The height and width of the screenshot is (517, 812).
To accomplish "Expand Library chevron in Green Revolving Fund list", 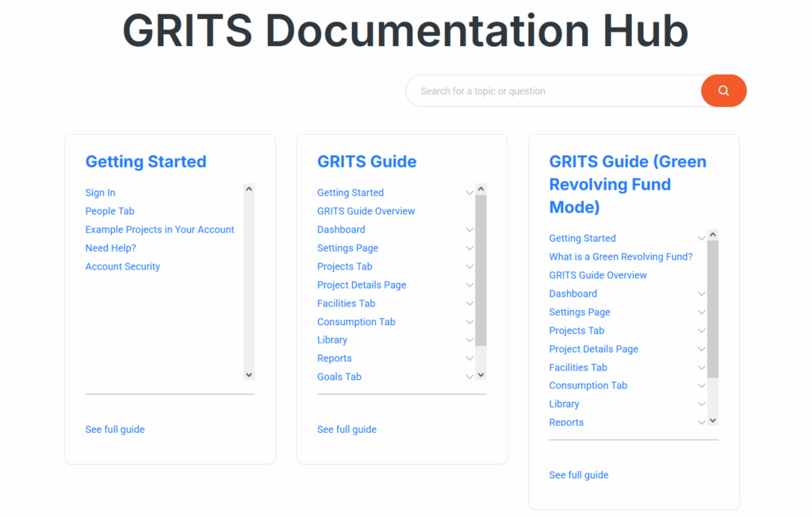I will click(701, 404).
